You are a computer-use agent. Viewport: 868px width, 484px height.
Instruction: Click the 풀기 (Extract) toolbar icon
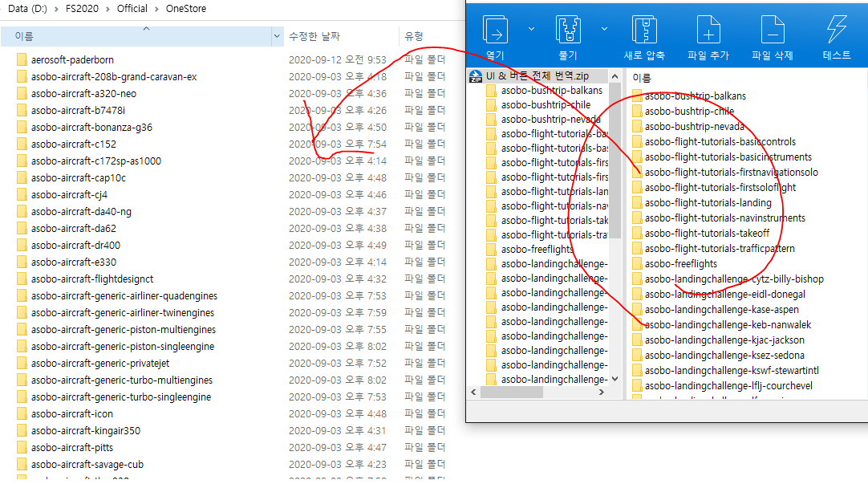point(568,30)
